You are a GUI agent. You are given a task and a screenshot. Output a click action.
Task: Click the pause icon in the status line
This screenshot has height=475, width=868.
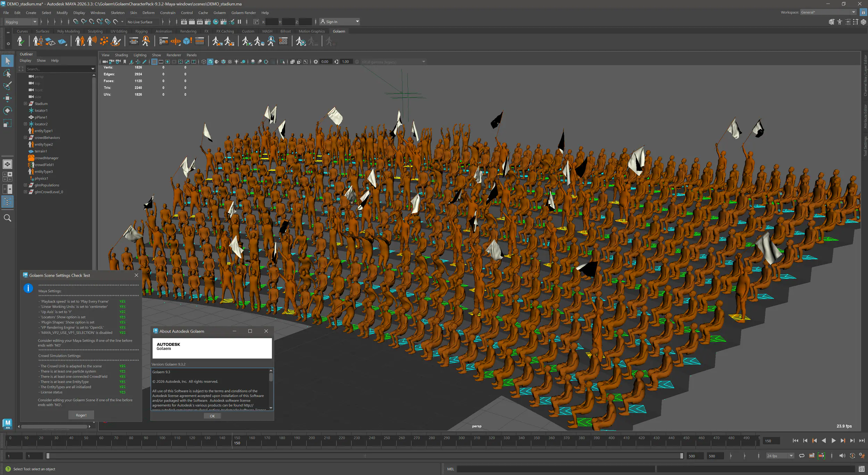(239, 22)
